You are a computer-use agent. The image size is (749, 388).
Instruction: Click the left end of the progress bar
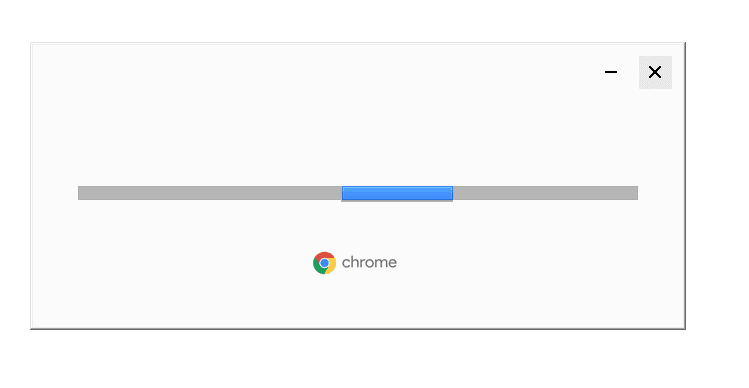81,193
